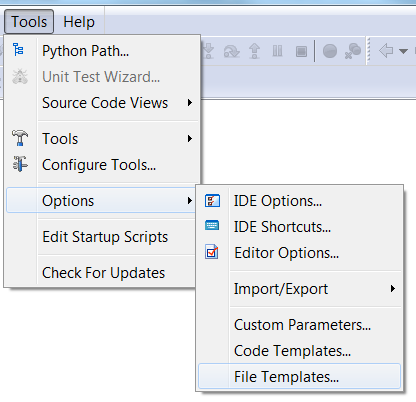416x402 pixels.
Task: Click the Python Path tree icon
Action: tap(18, 50)
